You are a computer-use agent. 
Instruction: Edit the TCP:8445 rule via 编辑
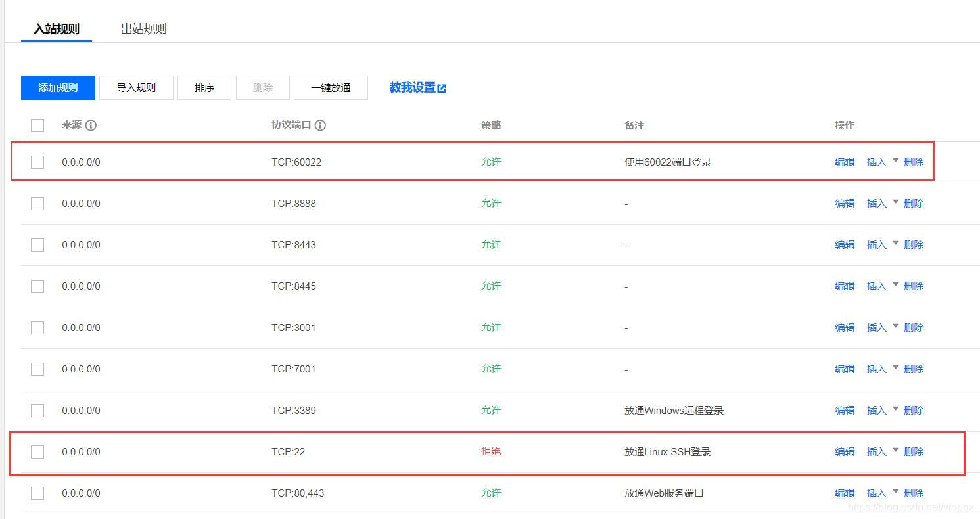tap(845, 286)
